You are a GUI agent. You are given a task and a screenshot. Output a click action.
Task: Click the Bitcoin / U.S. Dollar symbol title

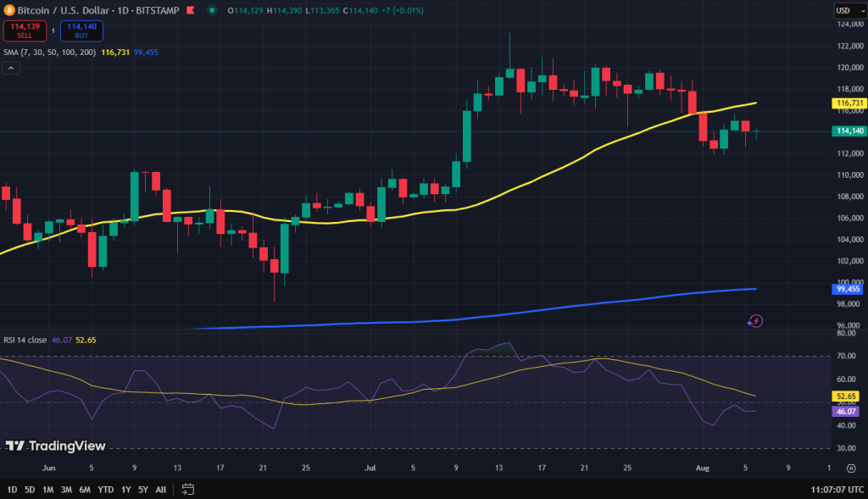click(x=64, y=10)
